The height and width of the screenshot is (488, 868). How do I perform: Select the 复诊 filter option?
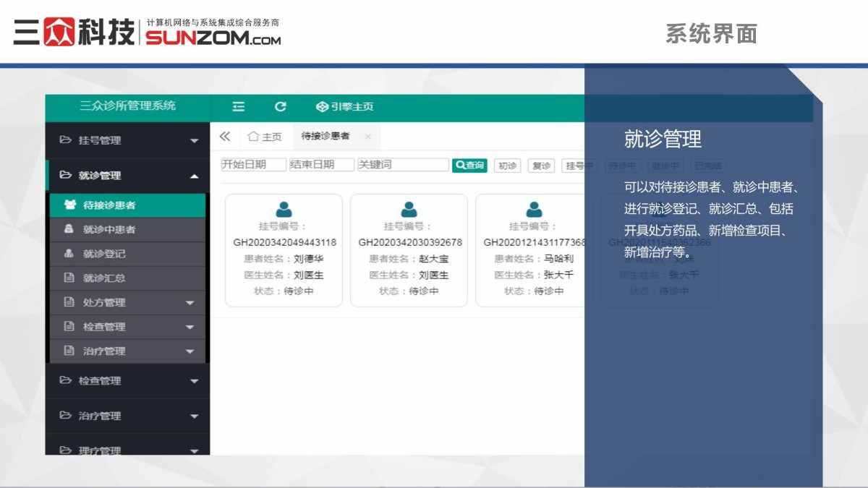tap(541, 165)
